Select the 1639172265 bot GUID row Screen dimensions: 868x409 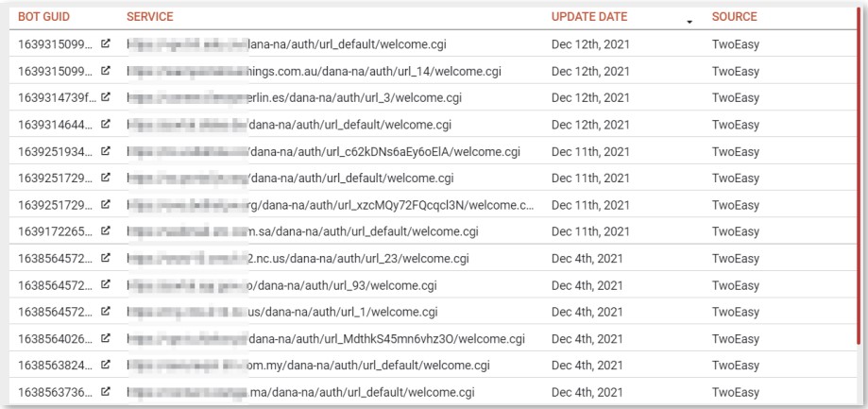point(433,231)
